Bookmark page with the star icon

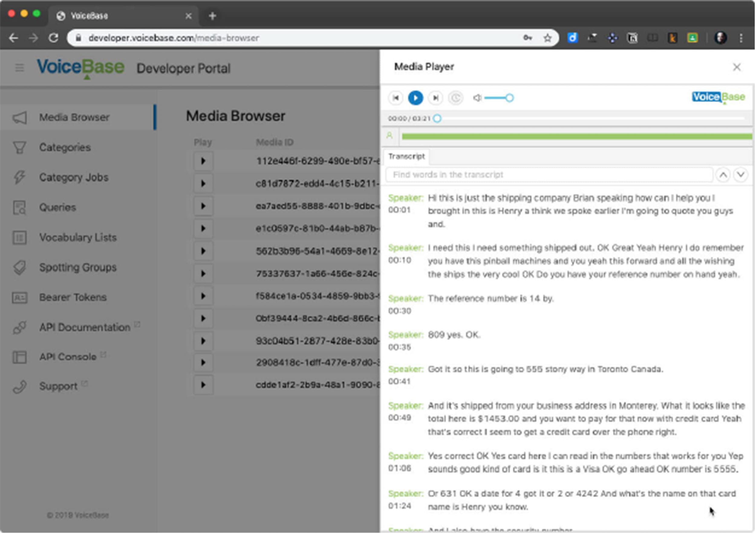(x=548, y=38)
